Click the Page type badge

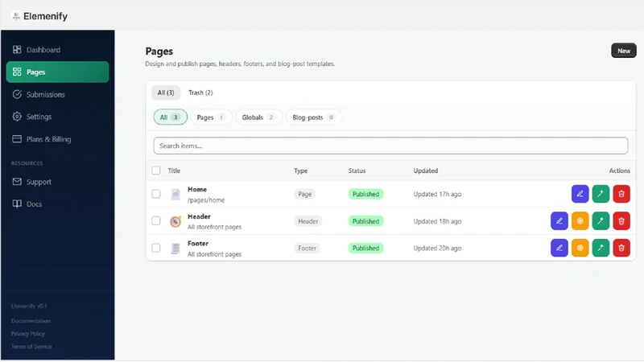pyautogui.click(x=305, y=194)
